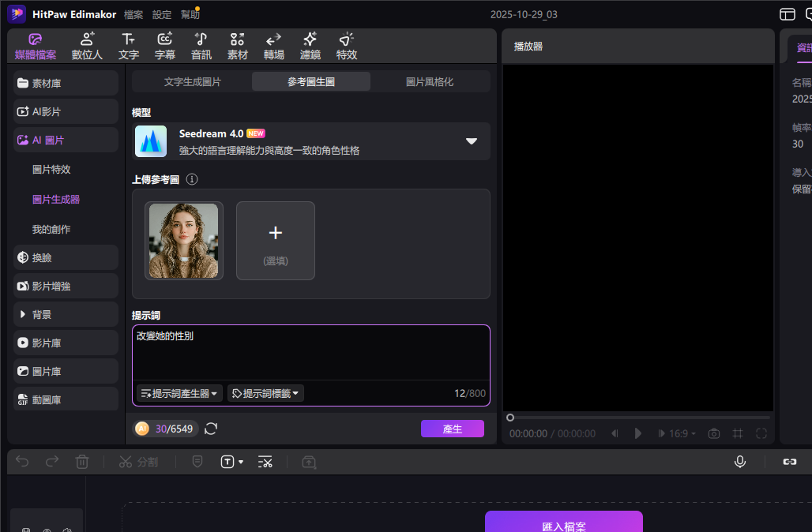Activate the microphone recording icon

tap(740, 461)
